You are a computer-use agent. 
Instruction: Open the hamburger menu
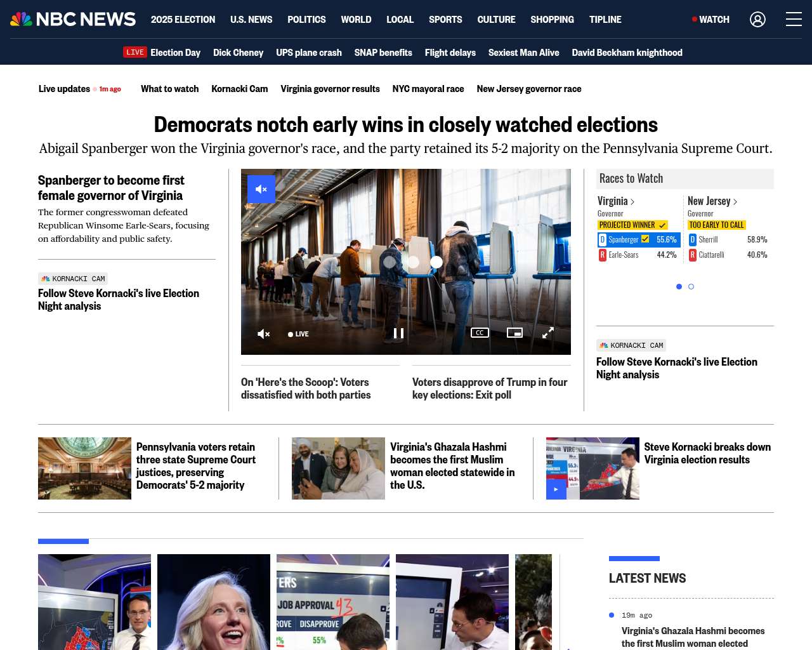point(794,19)
